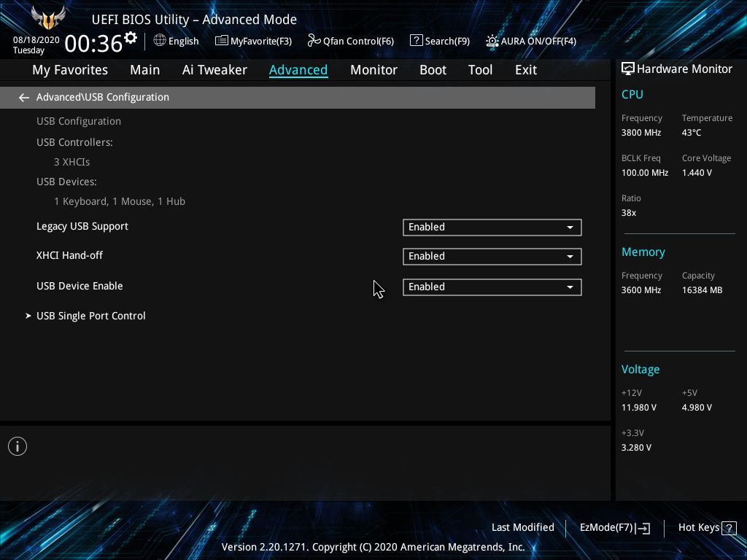Click the +5V value 4.980 V
This screenshot has width=747, height=560.
697,407
